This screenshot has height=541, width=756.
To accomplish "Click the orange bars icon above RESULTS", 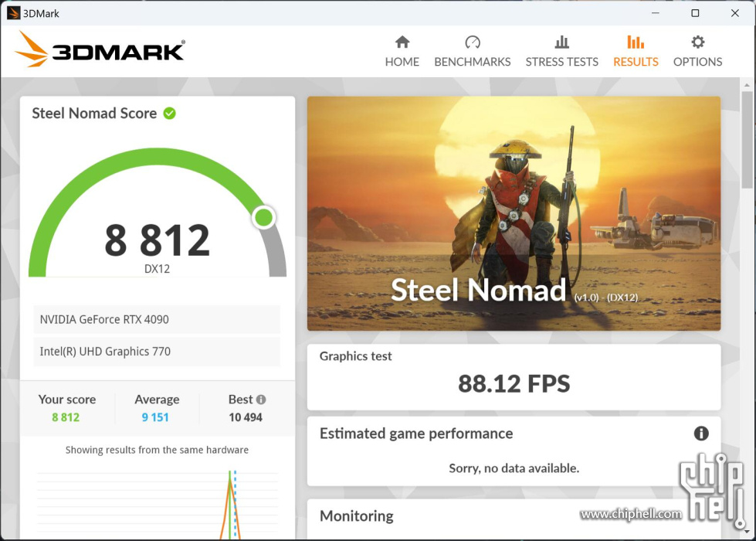I will coord(636,43).
